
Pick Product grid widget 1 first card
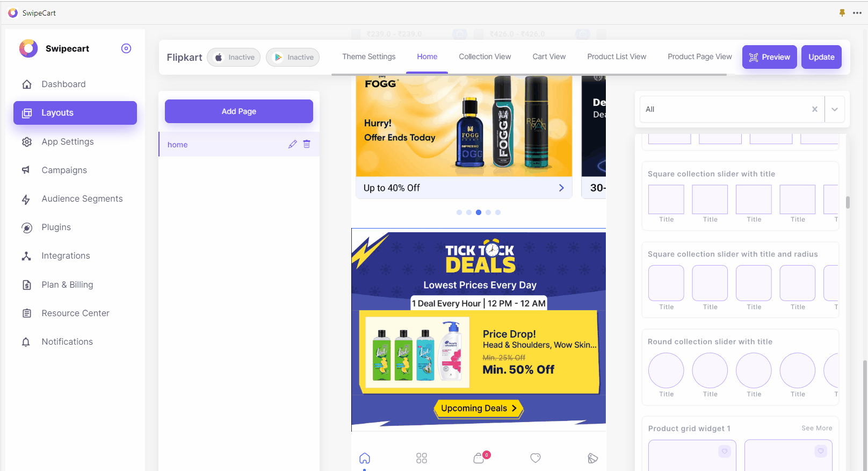pyautogui.click(x=692, y=455)
